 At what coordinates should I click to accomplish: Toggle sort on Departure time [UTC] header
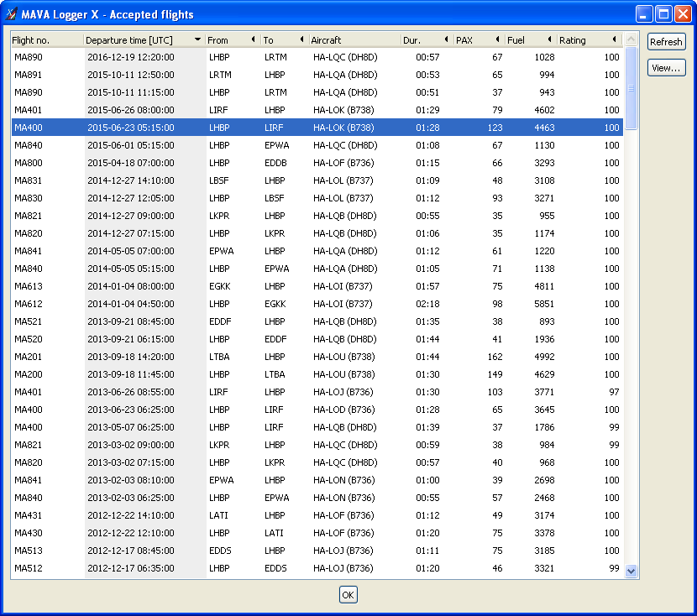144,40
